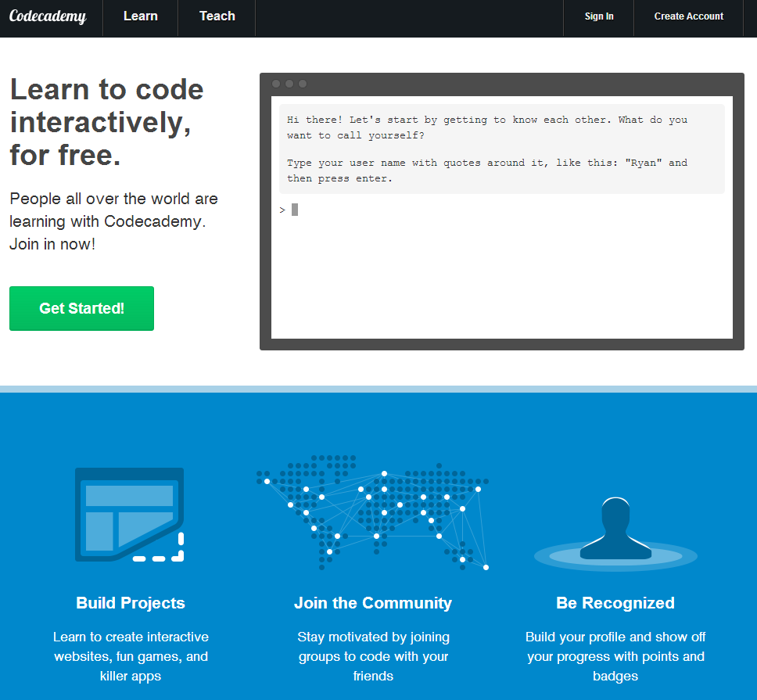Click the dotted world map community graphic
Image resolution: width=757 pixels, height=700 pixels.
coord(373,512)
